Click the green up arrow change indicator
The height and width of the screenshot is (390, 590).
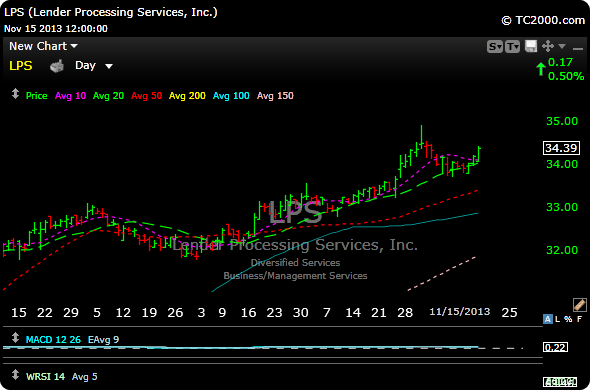click(541, 69)
